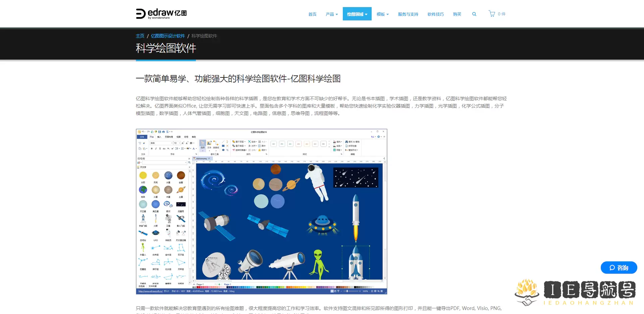Image resolution: width=644 pixels, height=314 pixels.
Task: Open the 软件技巧 navigation item
Action: click(435, 14)
